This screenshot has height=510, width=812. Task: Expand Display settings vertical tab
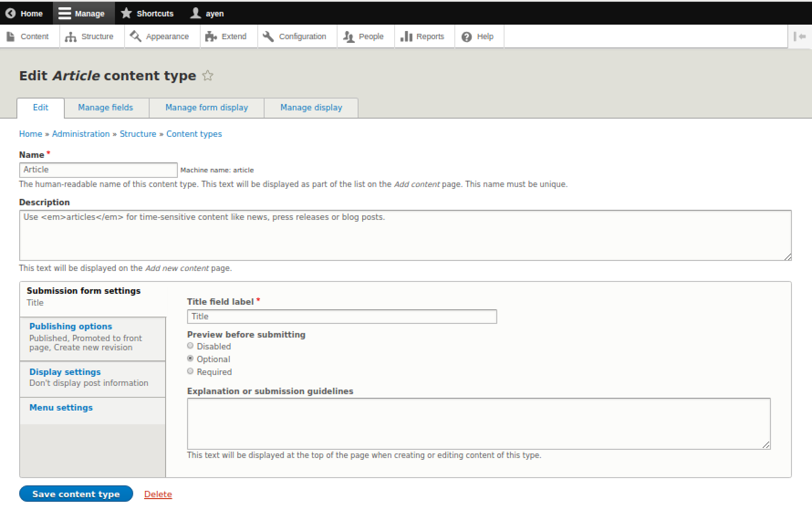[65, 372]
